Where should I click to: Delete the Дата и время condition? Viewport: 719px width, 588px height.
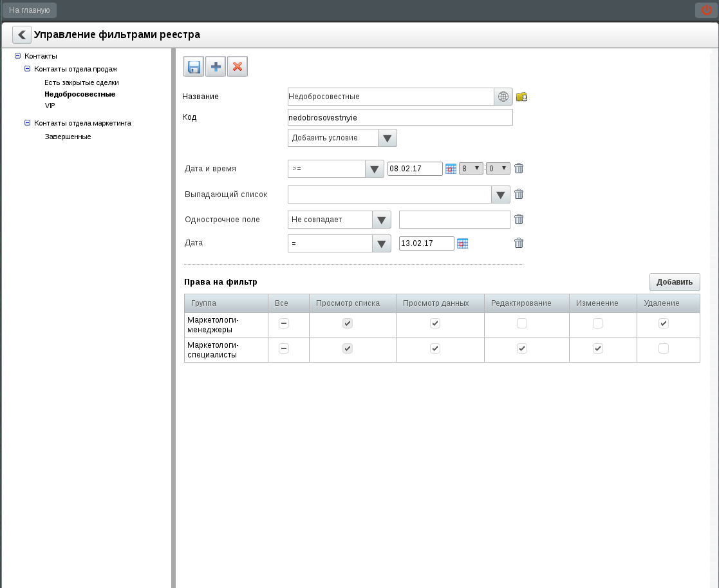coord(519,168)
